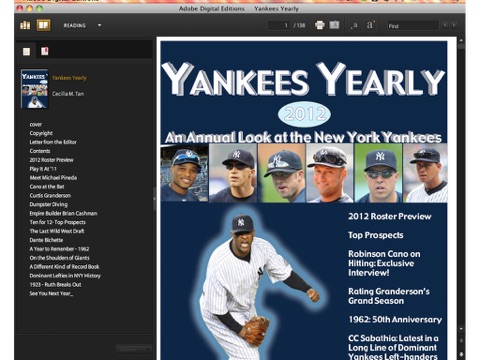Increase text size with large 'a' icon
The height and width of the screenshot is (360, 480).
[x=370, y=25]
